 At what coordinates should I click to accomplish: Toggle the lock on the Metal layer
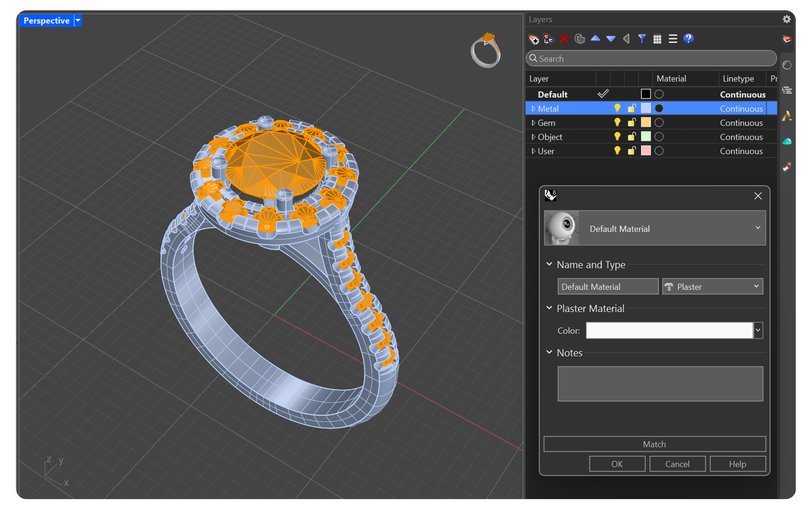632,108
